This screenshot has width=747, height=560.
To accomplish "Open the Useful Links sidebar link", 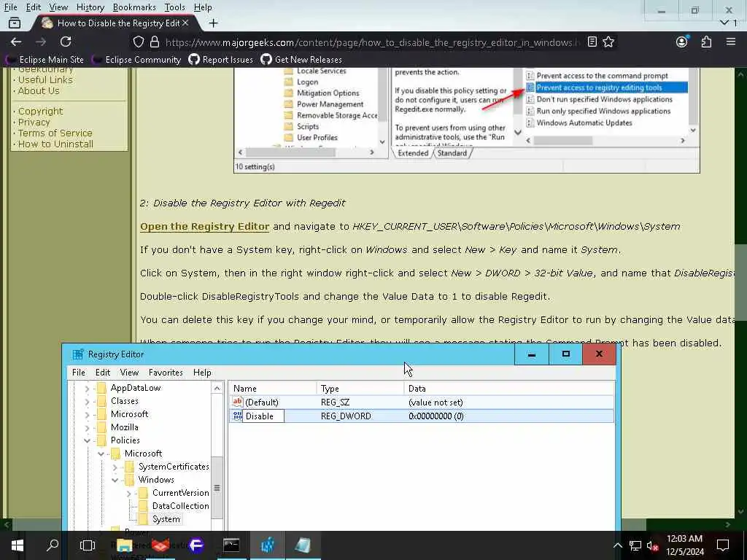I will (45, 80).
